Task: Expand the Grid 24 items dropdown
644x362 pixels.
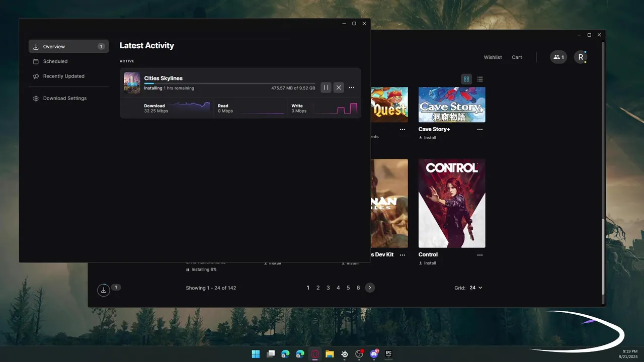Action: [475, 288]
